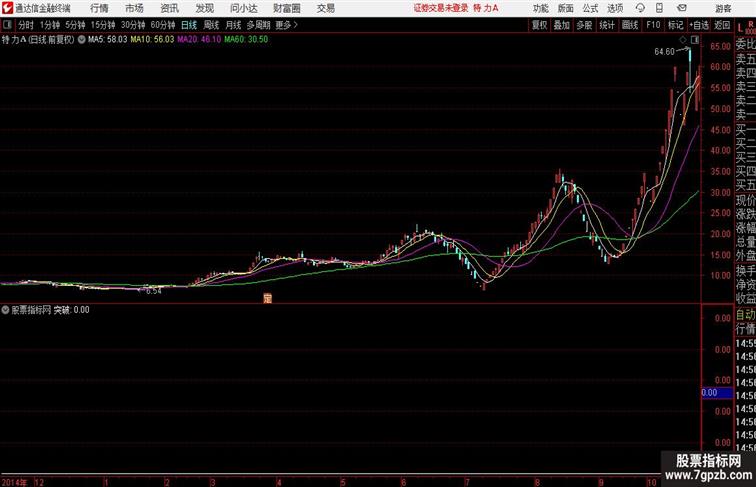The width and height of the screenshot is (756, 487).
Task: Click the 画线 draw line button
Action: coord(630,25)
